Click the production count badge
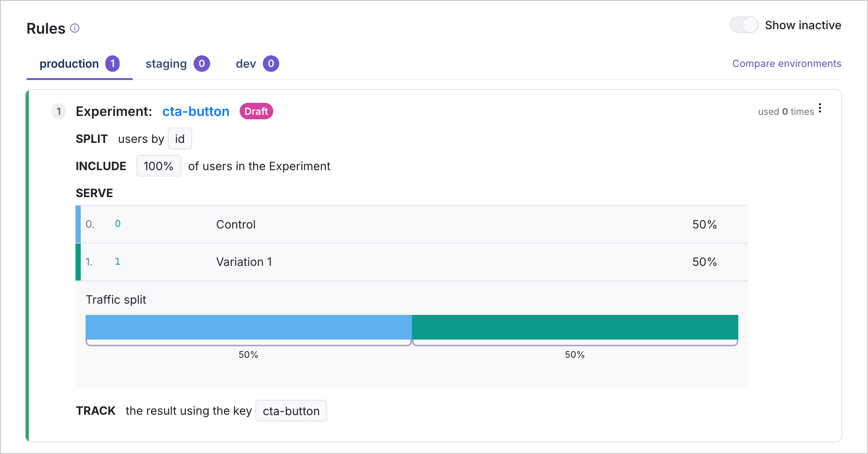The height and width of the screenshot is (454, 868). (113, 64)
